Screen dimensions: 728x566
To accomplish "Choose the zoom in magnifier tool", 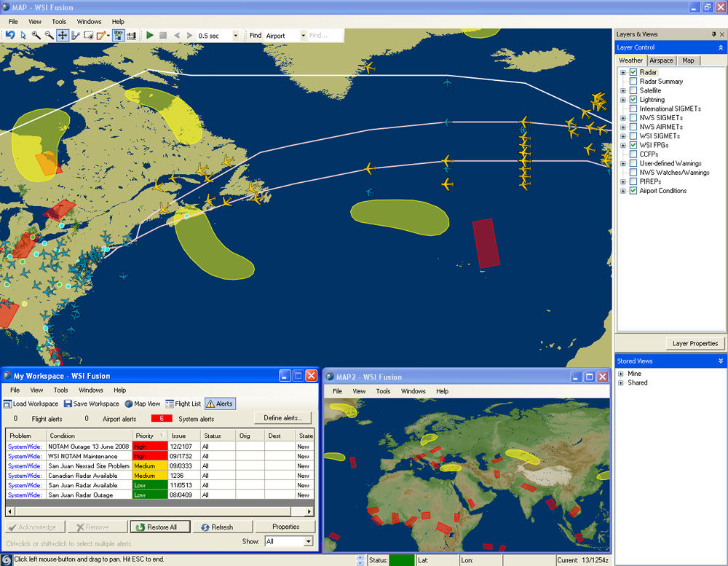I will click(x=36, y=35).
